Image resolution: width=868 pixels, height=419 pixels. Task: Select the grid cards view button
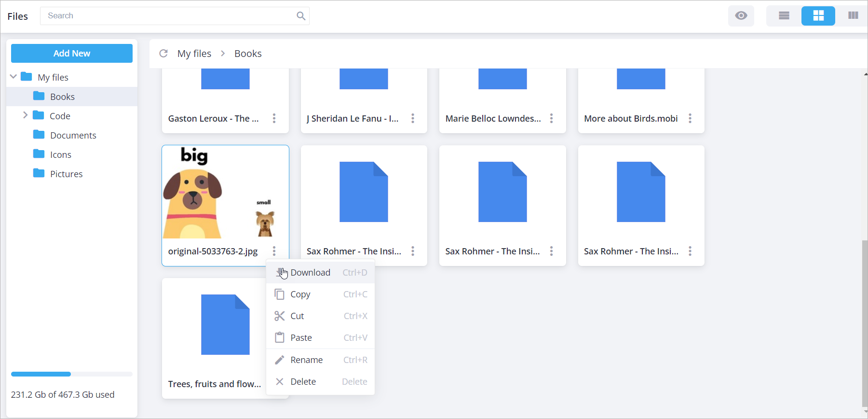point(818,16)
